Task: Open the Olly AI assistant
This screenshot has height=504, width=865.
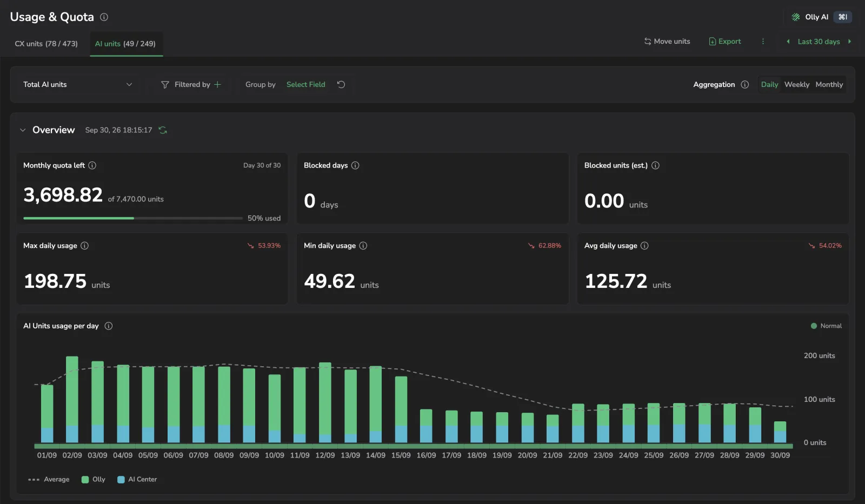Action: point(821,17)
